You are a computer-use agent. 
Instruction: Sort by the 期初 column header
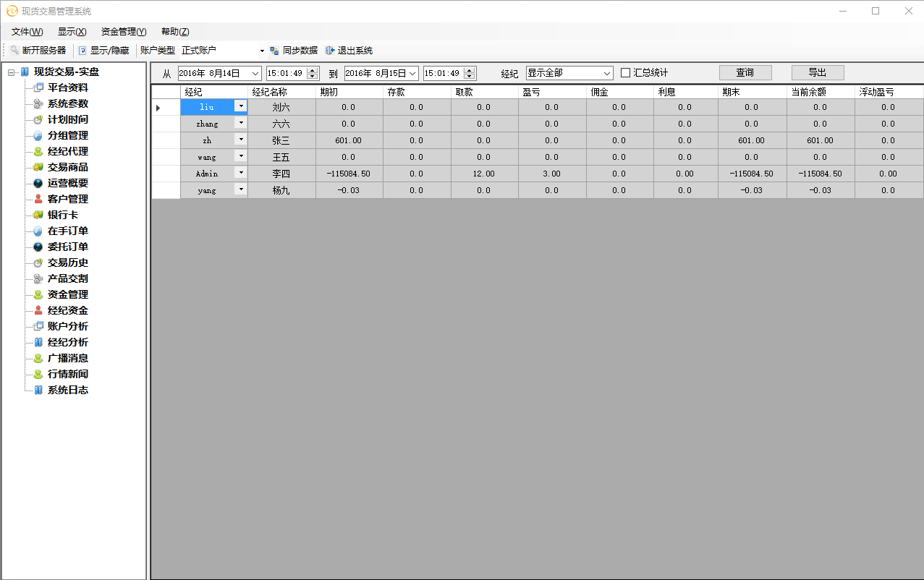click(349, 92)
